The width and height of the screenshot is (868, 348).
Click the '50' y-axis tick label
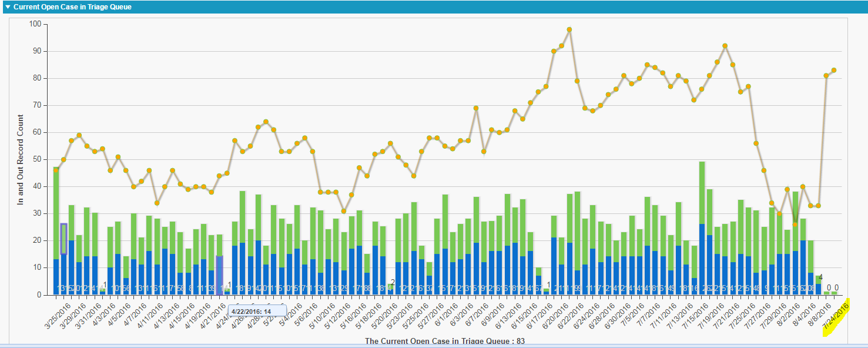(37, 159)
